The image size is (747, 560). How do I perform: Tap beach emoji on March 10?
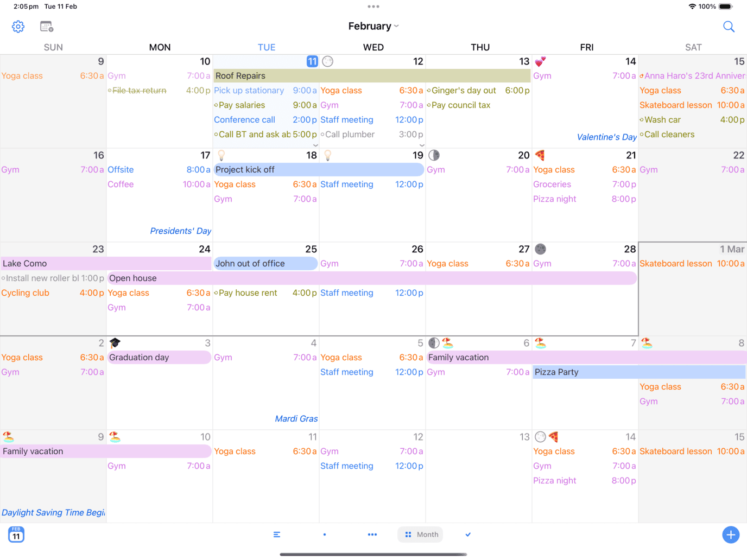tap(115, 437)
